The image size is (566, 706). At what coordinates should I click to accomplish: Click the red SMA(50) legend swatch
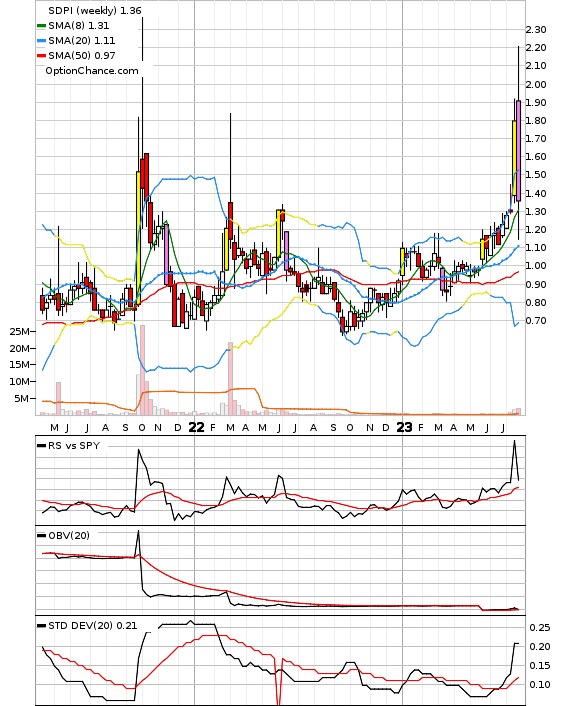[41, 55]
